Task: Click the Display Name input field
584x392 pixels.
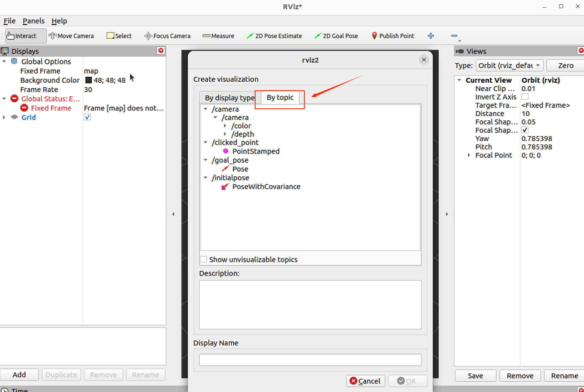Action: [x=310, y=360]
